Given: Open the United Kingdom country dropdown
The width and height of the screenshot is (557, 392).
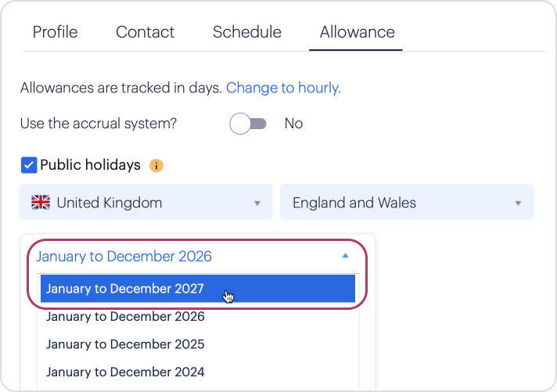Looking at the screenshot, I should pyautogui.click(x=146, y=203).
